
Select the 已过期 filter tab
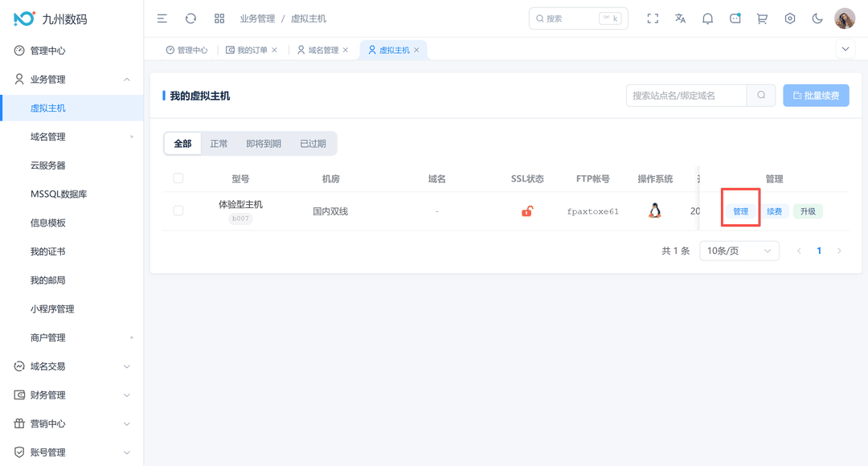click(313, 144)
